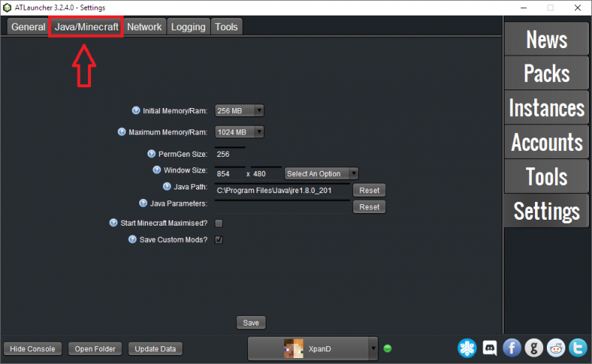Click the green online status indicator
This screenshot has width=592, height=364.
(387, 348)
